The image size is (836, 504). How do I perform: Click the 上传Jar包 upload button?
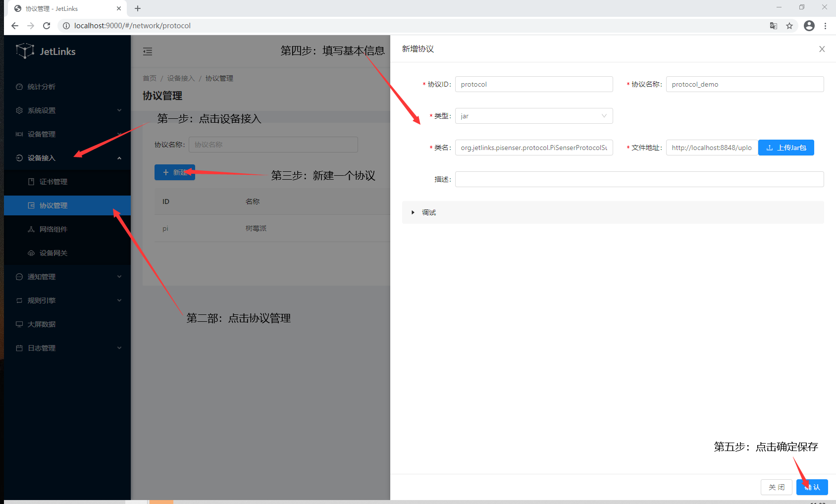tap(786, 148)
